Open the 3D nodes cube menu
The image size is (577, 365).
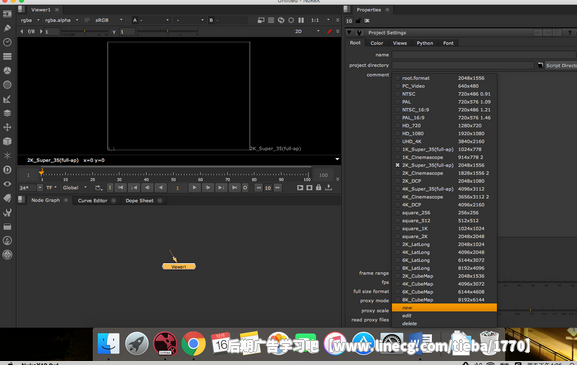[7, 141]
